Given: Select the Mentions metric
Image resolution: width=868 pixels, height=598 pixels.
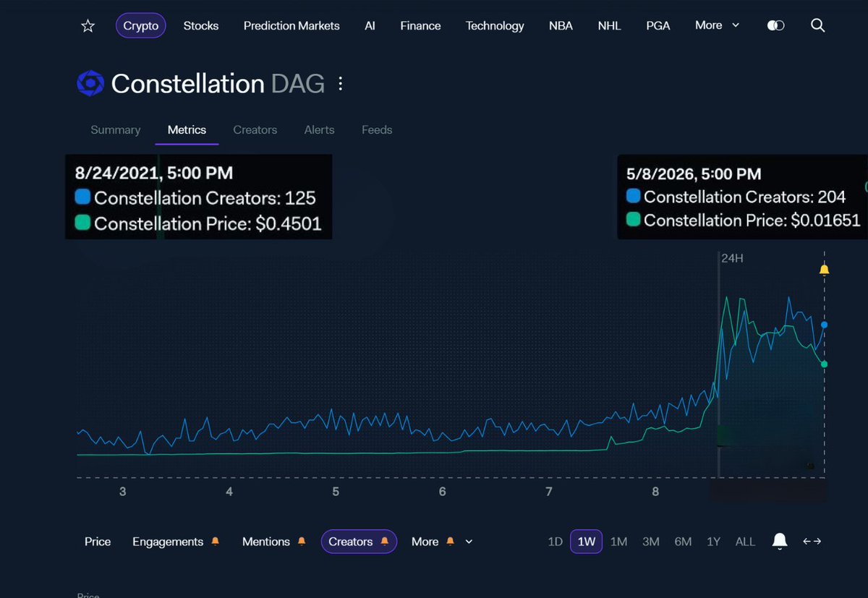Looking at the screenshot, I should [x=266, y=542].
